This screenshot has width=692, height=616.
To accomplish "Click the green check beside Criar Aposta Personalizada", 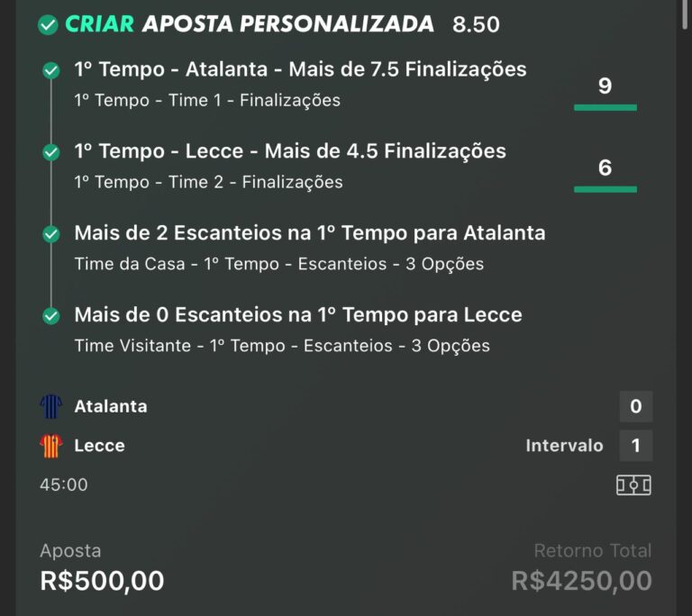I will tap(49, 25).
